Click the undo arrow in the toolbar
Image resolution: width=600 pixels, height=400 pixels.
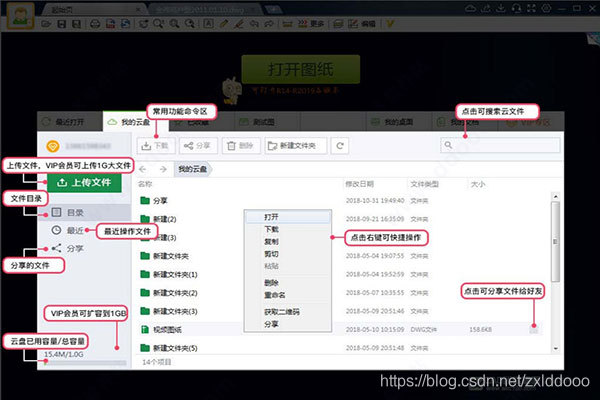pos(254,24)
